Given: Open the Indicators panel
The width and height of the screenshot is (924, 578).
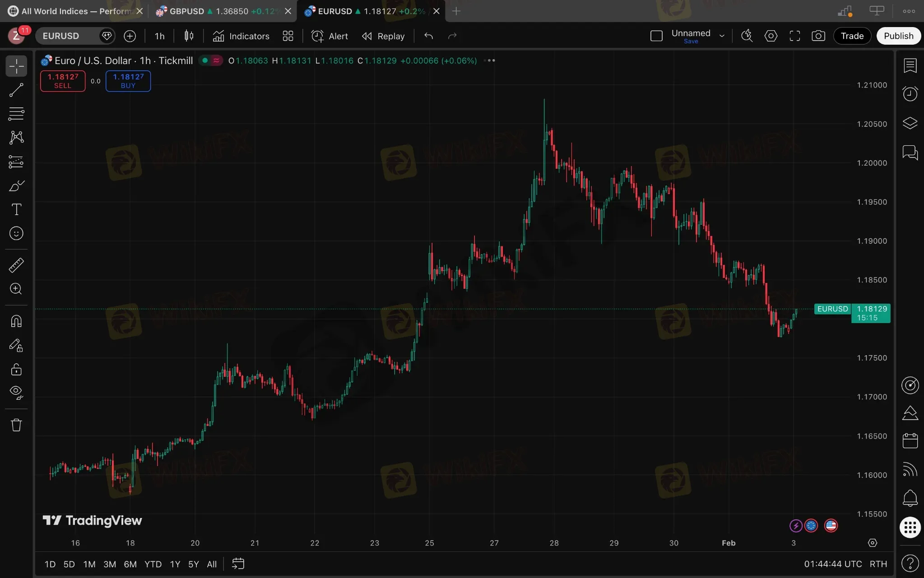Looking at the screenshot, I should pos(241,36).
